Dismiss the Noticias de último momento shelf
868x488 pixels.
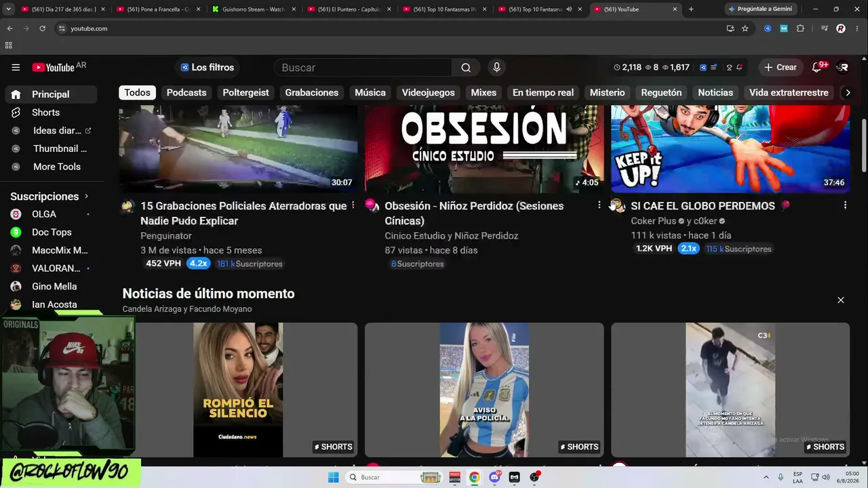pyautogui.click(x=841, y=300)
